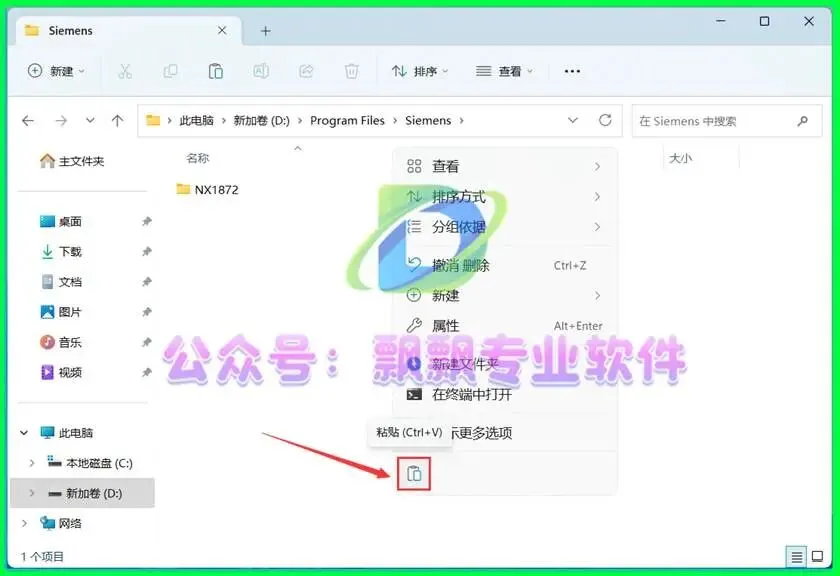This screenshot has height=576, width=840.
Task: Expand the 网络 tree node
Action: [24, 523]
